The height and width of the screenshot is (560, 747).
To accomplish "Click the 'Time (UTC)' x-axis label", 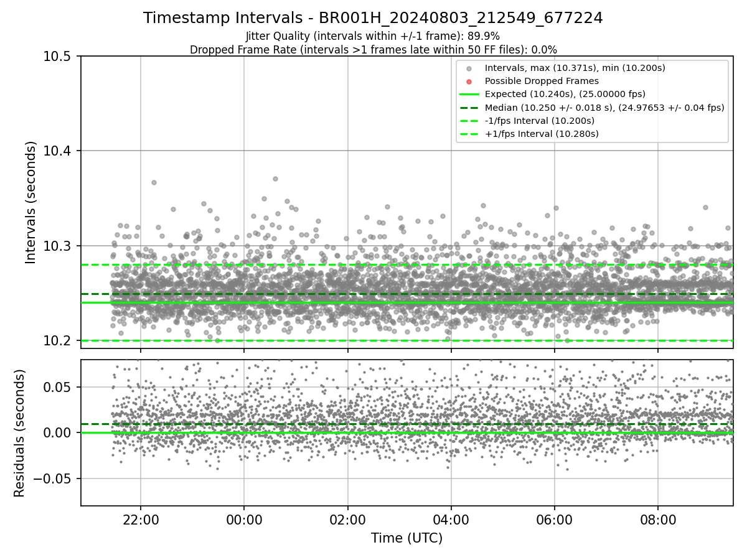I will point(406,538).
